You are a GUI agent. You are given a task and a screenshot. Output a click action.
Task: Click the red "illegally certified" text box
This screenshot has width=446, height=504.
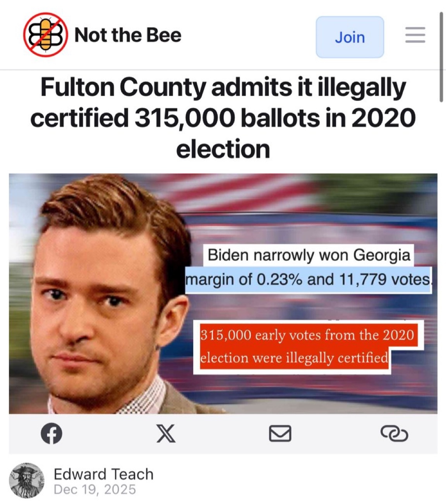click(307, 346)
